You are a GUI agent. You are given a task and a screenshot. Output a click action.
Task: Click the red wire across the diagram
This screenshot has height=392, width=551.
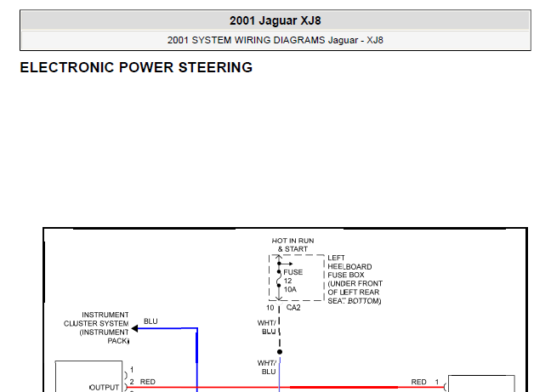click(285, 388)
